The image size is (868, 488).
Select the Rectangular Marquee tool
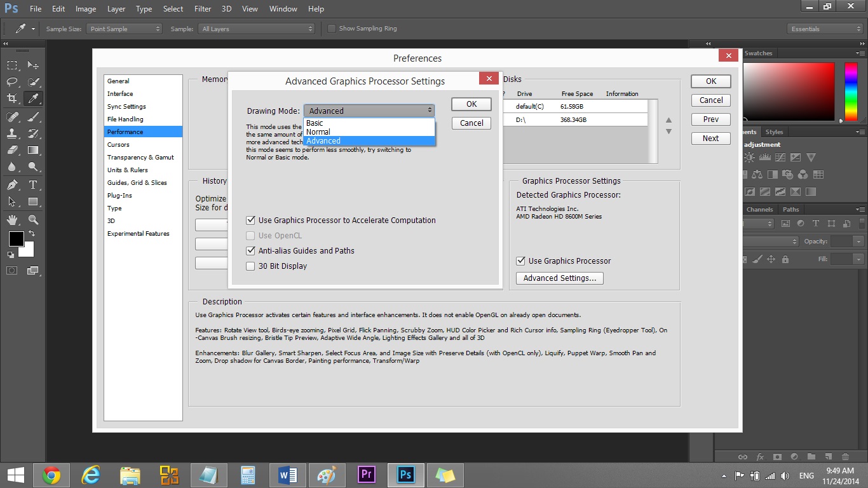point(12,65)
